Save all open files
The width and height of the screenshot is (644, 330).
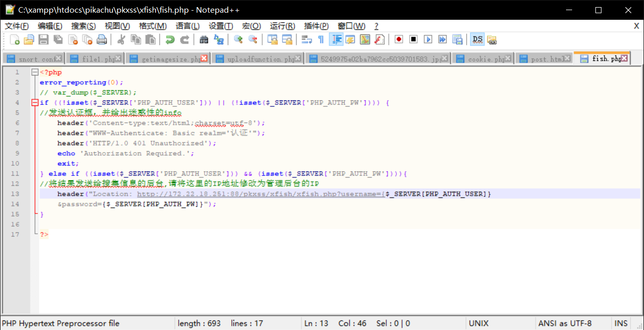[x=58, y=40]
